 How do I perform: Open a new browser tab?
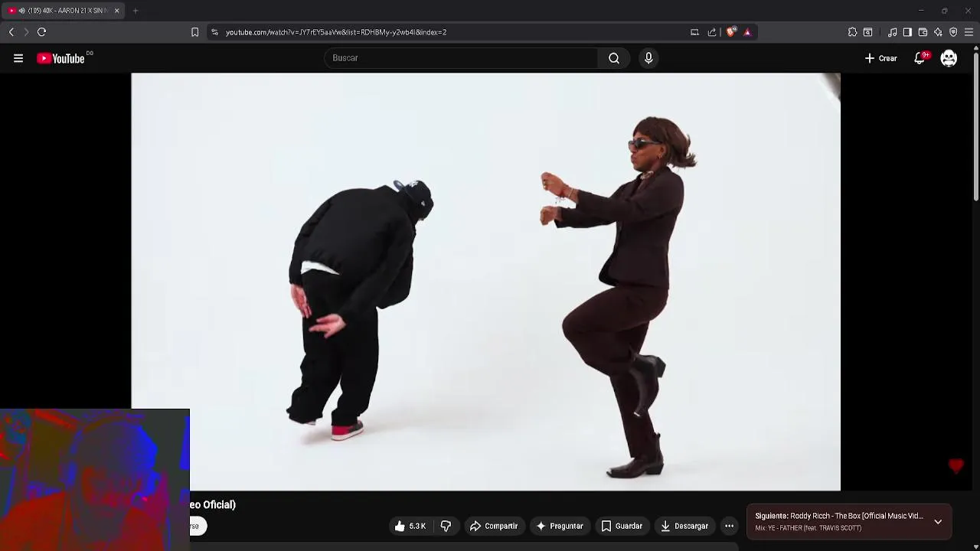pos(136,11)
